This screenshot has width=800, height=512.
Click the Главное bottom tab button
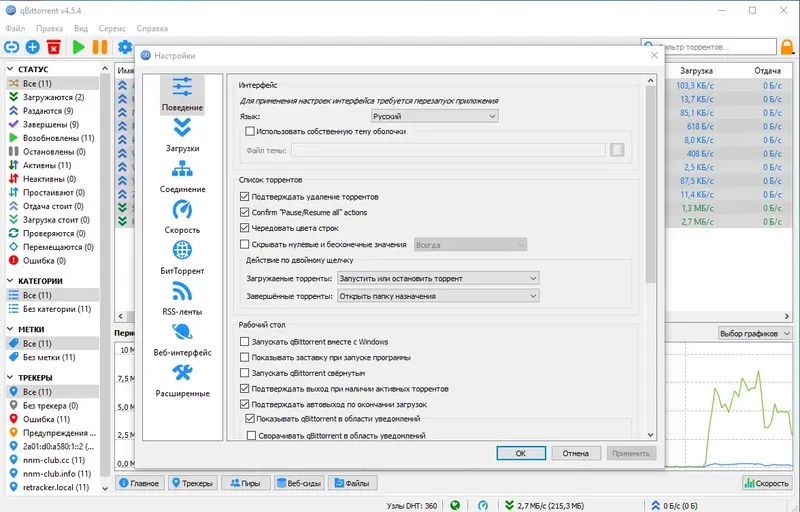coord(140,483)
